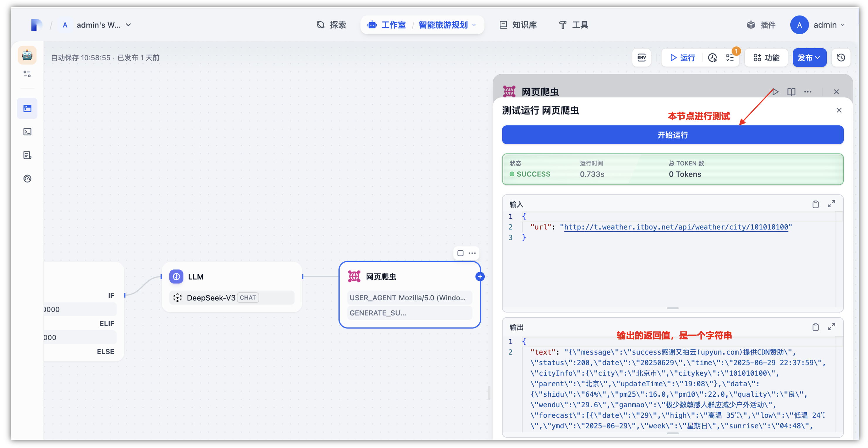Click the ENV environment variables icon

click(641, 58)
